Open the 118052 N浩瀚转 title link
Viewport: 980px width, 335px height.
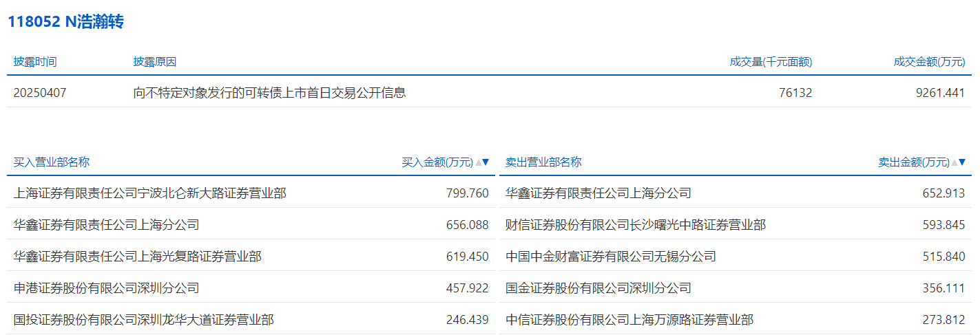tap(65, 21)
